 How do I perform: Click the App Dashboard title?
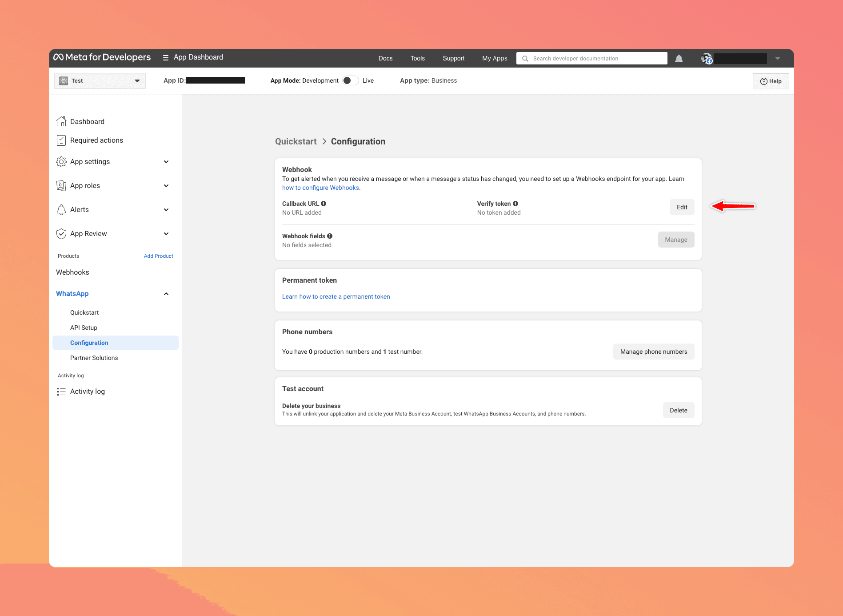pos(198,57)
